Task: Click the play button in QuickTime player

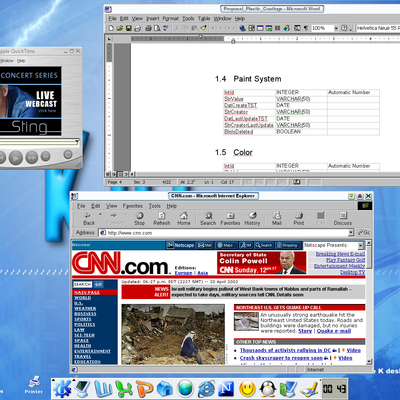Action: [15, 157]
